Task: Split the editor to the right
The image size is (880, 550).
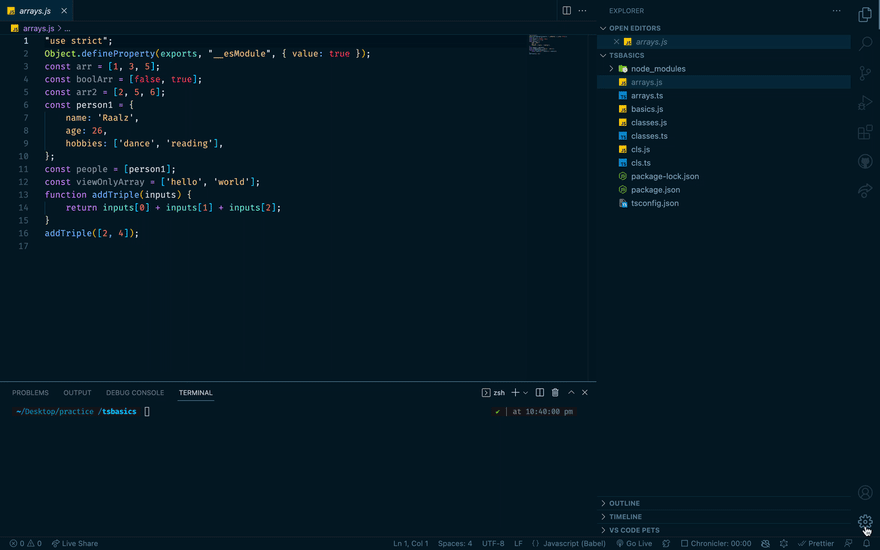Action: click(x=567, y=11)
